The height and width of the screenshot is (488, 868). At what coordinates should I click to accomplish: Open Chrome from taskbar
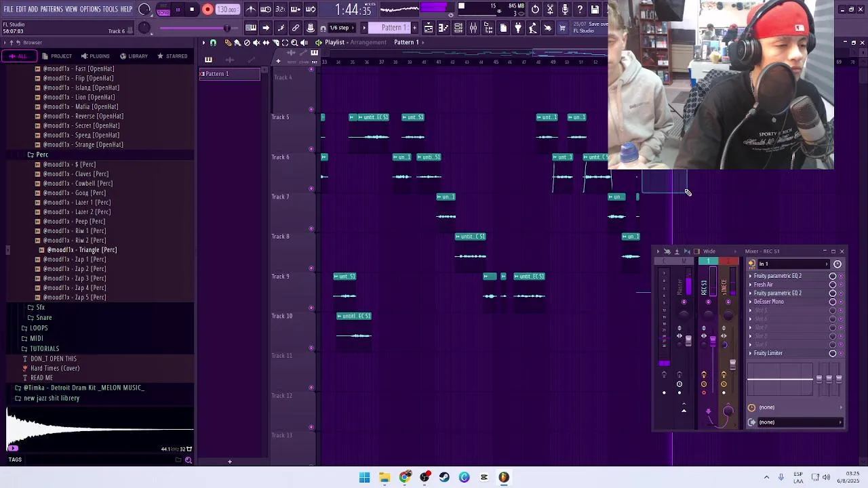point(405,477)
